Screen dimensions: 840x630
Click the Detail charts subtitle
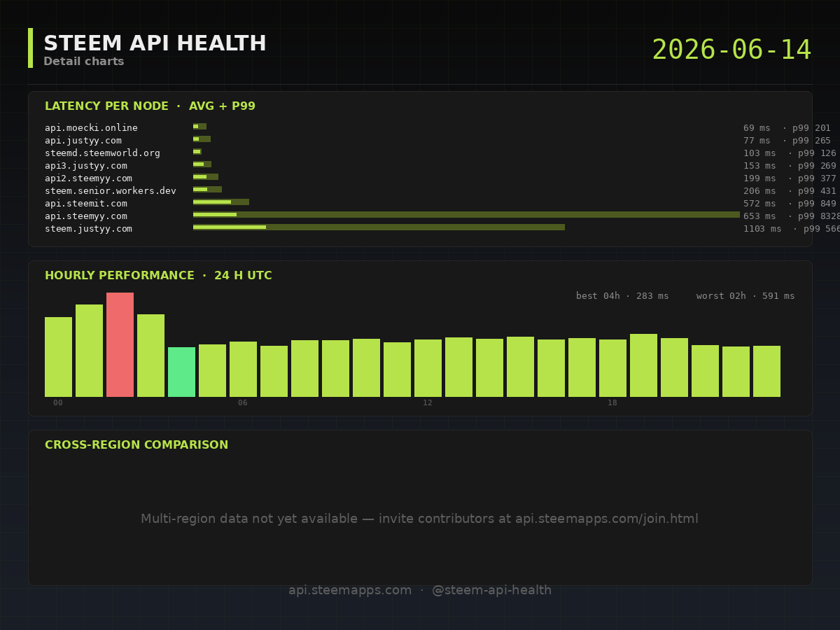[84, 62]
